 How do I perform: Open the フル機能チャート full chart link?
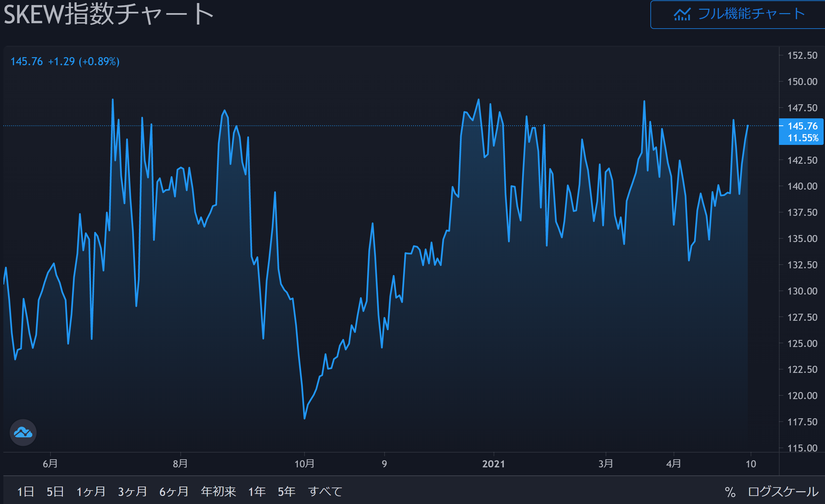tap(751, 14)
